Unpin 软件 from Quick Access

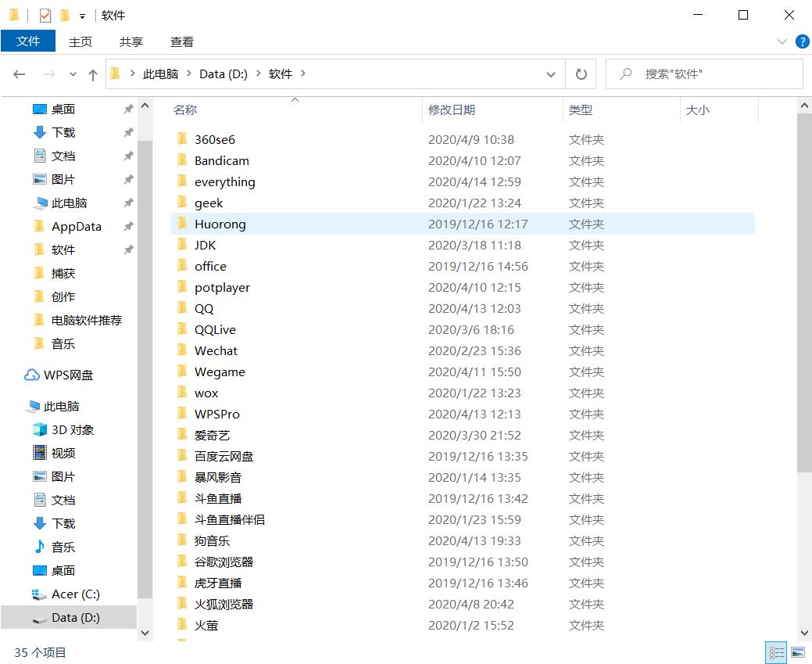[128, 249]
